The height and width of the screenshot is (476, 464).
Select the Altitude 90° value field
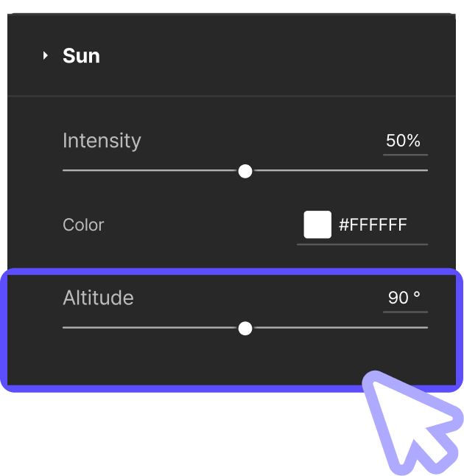click(404, 298)
